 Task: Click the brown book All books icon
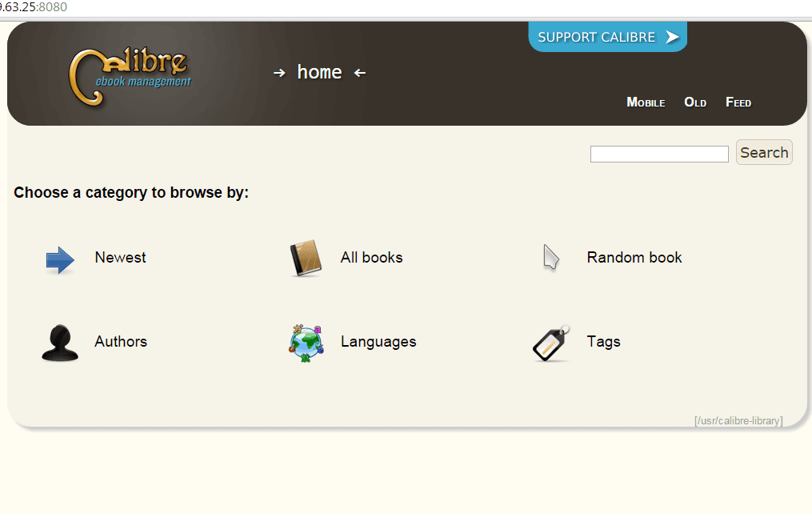[x=306, y=259]
